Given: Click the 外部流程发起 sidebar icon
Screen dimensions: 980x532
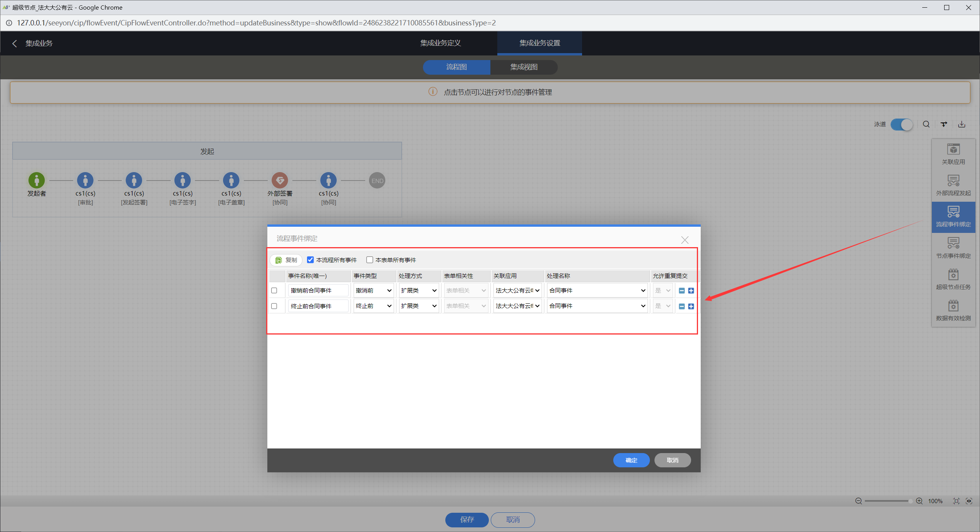Looking at the screenshot, I should [x=953, y=185].
